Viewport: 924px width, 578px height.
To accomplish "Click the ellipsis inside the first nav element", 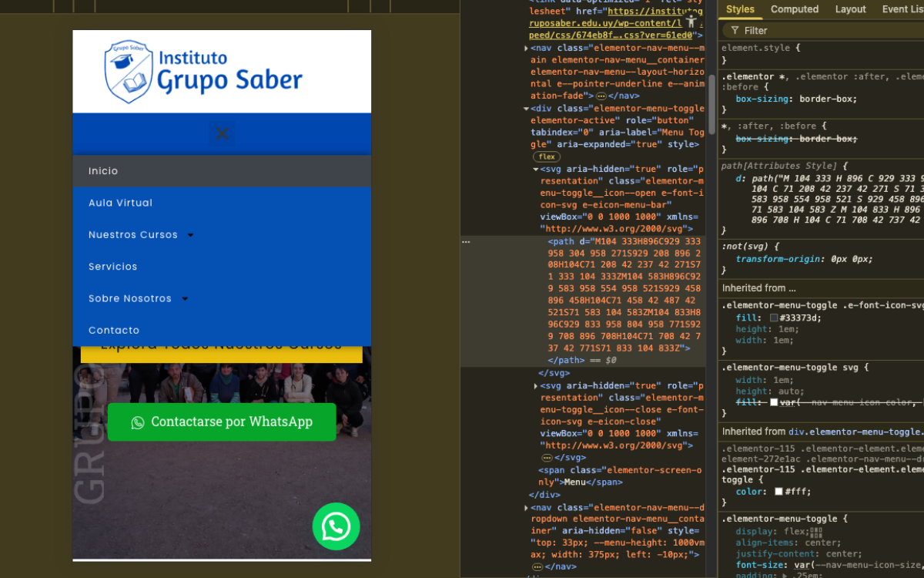I will [x=601, y=96].
